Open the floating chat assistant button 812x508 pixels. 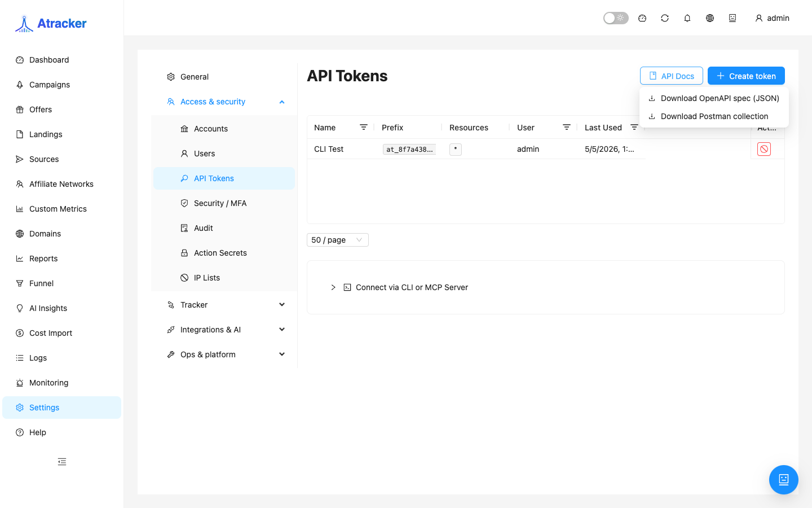pyautogui.click(x=784, y=480)
